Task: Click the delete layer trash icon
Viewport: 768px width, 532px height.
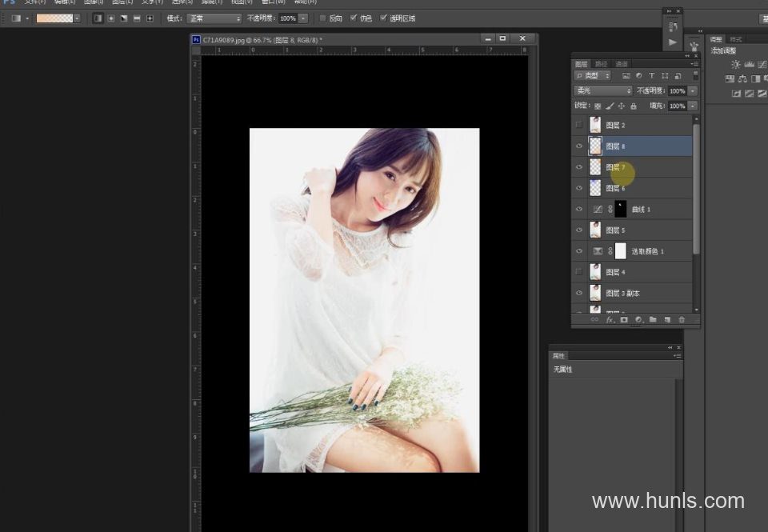Action: pos(682,320)
